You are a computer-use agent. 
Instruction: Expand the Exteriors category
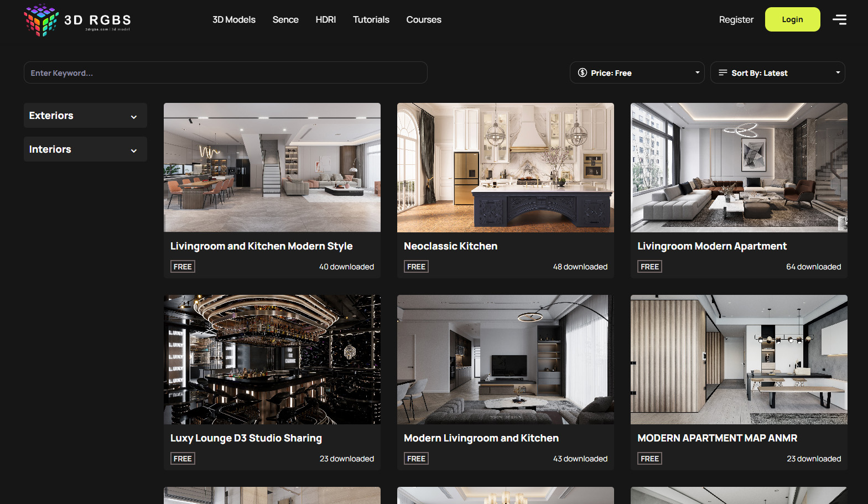point(85,116)
